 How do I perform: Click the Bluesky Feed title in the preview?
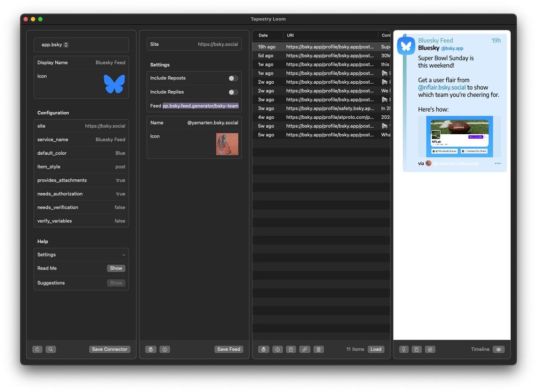[436, 40]
